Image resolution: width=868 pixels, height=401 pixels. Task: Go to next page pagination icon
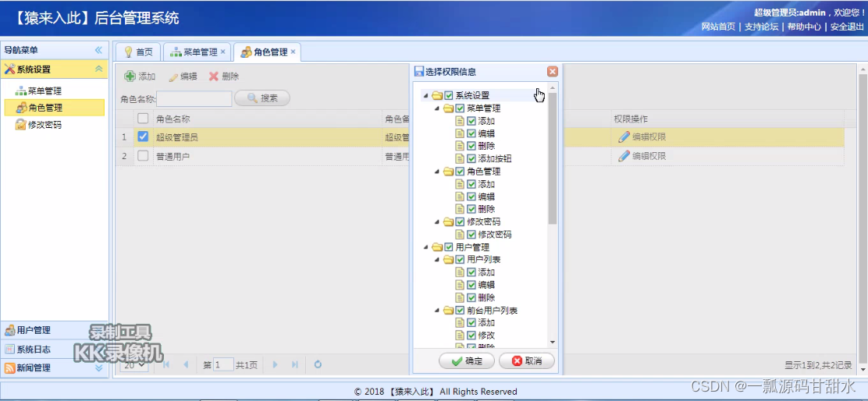275,364
